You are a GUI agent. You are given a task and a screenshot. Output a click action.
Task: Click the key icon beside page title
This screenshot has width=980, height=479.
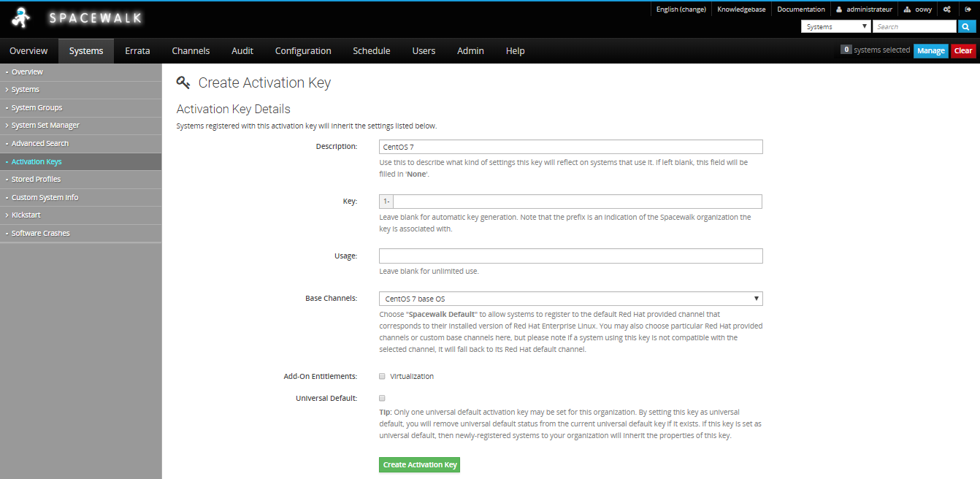[x=183, y=83]
